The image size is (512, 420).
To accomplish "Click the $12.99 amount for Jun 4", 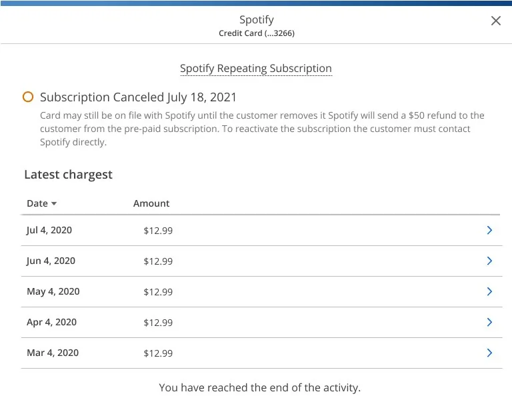I will pyautogui.click(x=158, y=261).
